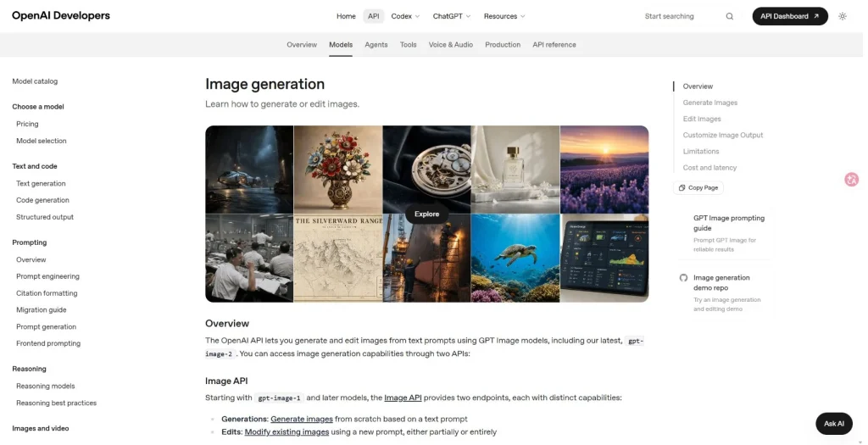
Task: Click the lavender sunset thumbnail
Action: 604,170
